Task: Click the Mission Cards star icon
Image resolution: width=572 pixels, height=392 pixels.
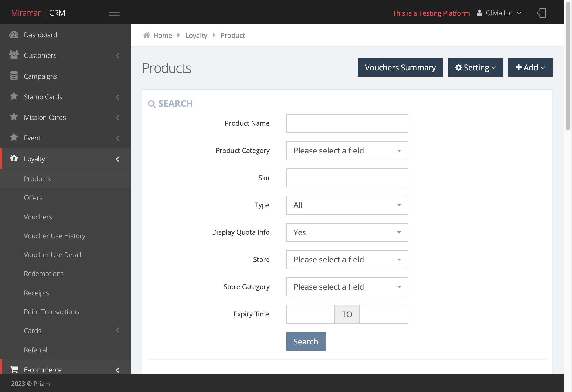Action: (14, 117)
